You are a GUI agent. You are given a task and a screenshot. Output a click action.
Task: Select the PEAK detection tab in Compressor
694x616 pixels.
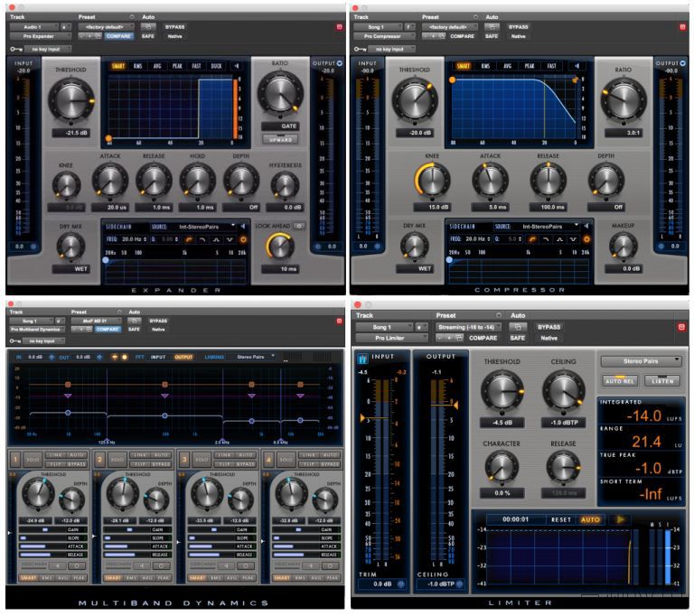point(530,66)
